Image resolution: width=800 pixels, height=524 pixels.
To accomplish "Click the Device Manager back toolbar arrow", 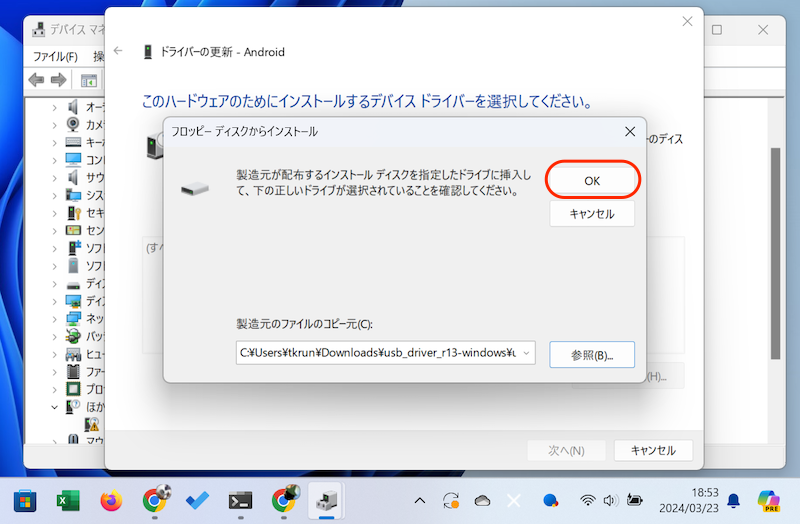I will [x=37, y=80].
